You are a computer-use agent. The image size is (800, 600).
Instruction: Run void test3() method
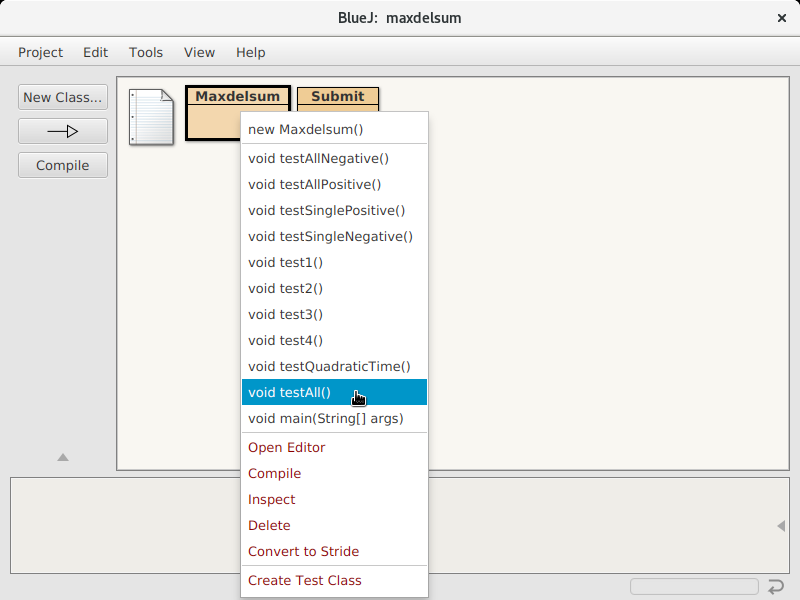(334, 315)
